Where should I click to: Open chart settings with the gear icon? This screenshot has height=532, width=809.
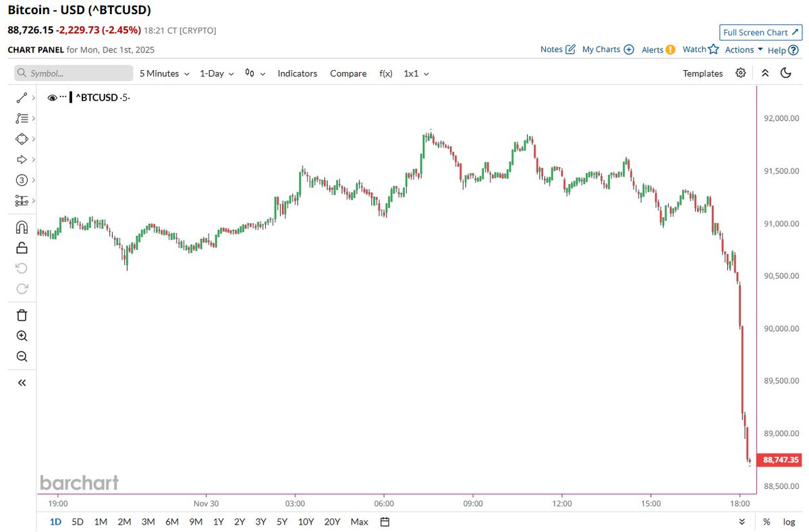[740, 73]
